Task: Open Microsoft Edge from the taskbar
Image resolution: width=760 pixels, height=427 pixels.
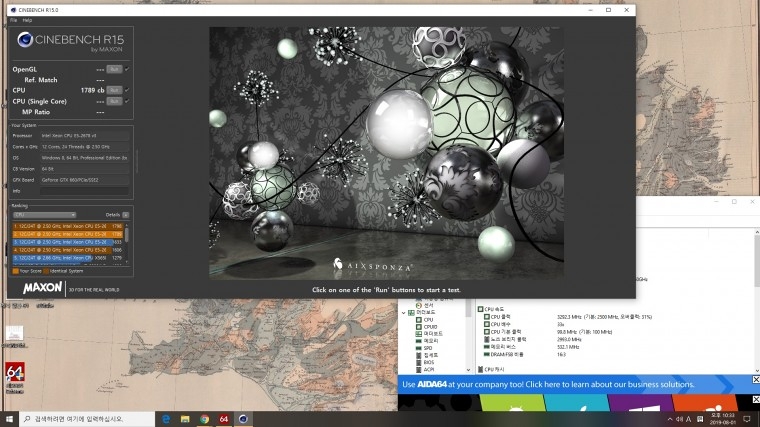Action: tap(166, 419)
